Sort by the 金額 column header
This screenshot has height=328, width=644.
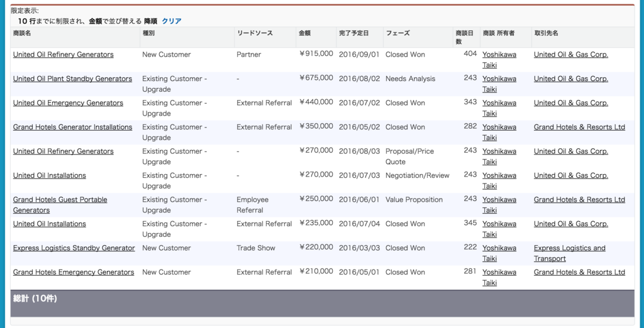tap(305, 34)
